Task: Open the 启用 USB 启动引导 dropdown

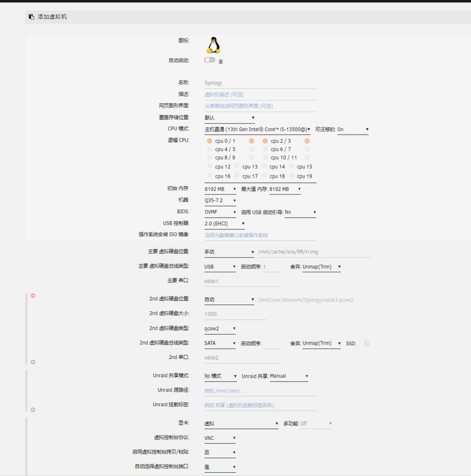Action: click(x=300, y=212)
